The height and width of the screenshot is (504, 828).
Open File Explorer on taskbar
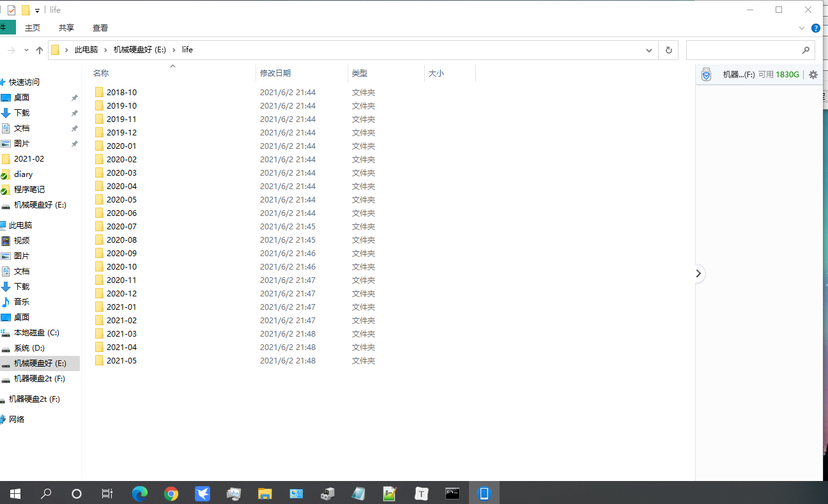point(265,493)
